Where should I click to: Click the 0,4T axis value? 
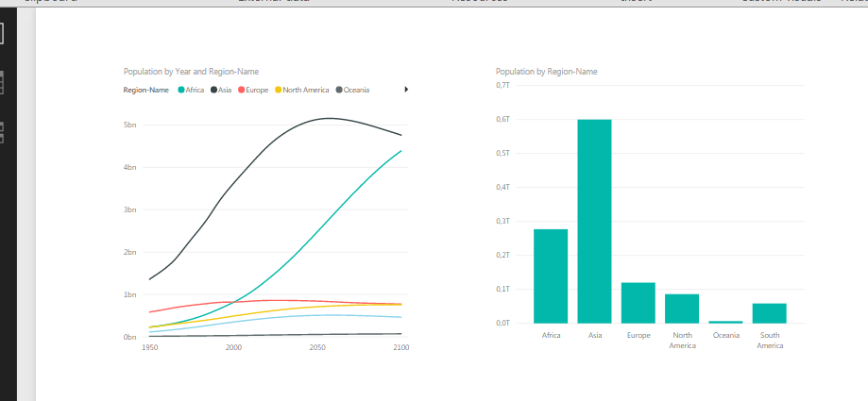(502, 188)
